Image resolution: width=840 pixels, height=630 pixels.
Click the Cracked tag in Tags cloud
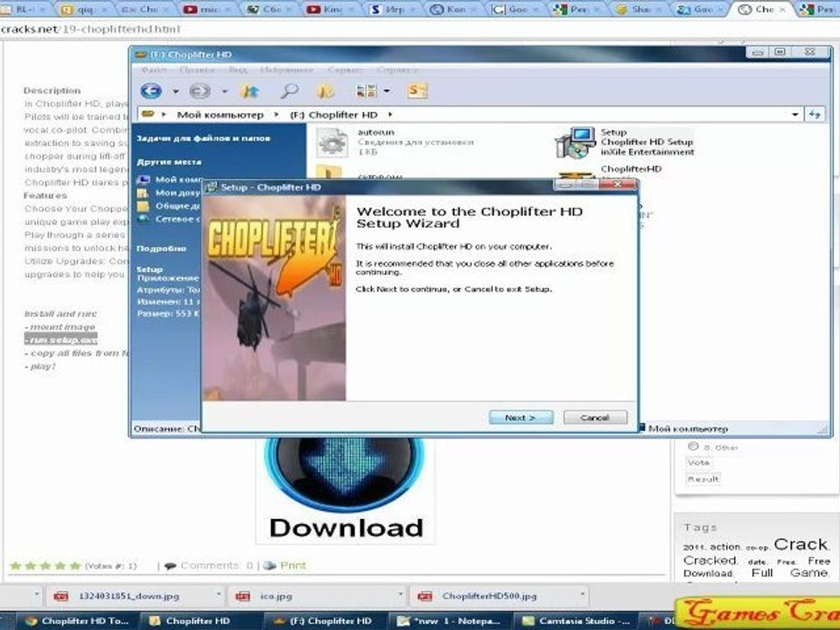pyautogui.click(x=710, y=560)
